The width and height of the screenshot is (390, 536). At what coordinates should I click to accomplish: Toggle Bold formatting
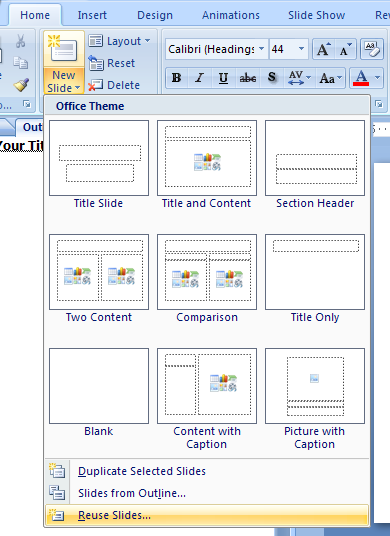[x=176, y=78]
